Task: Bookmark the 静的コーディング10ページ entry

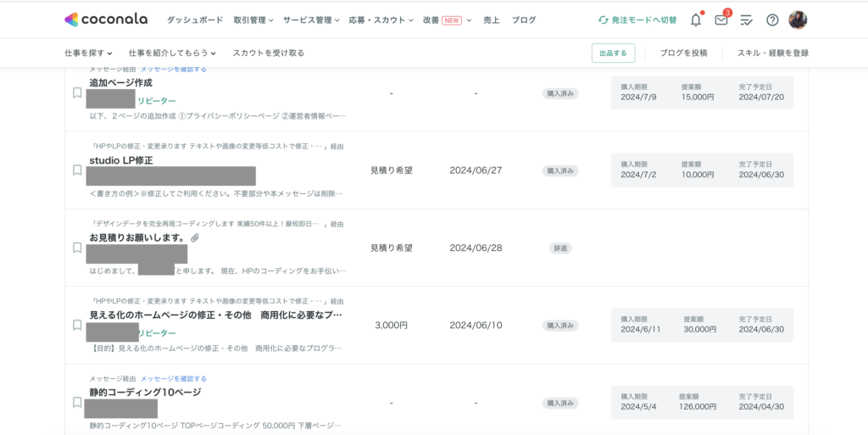Action: (77, 403)
